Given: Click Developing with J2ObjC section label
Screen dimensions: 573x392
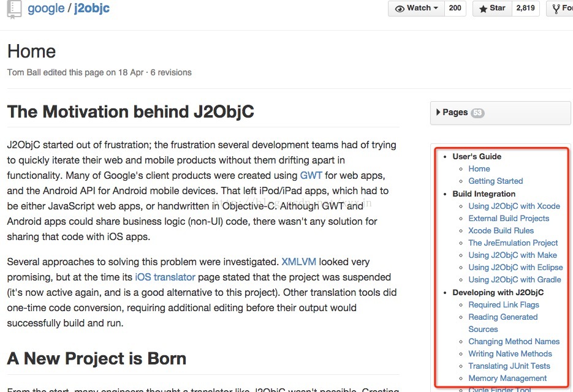Looking at the screenshot, I should click(x=498, y=292).
